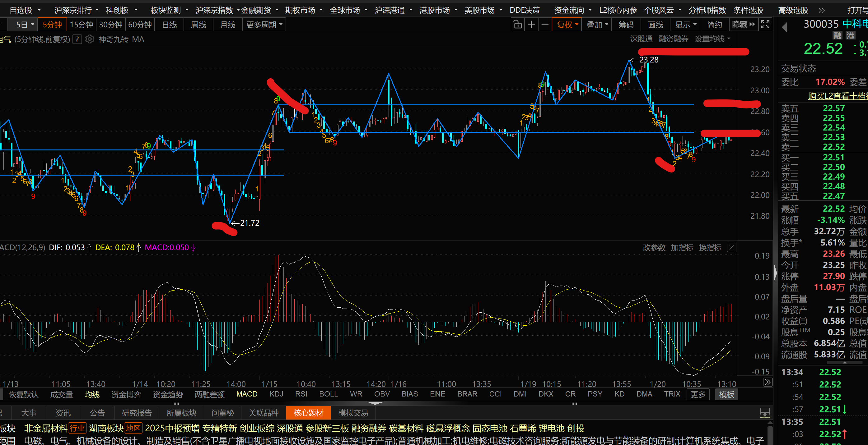Click the 改参数 button
This screenshot has height=445, width=868.
[x=654, y=248]
